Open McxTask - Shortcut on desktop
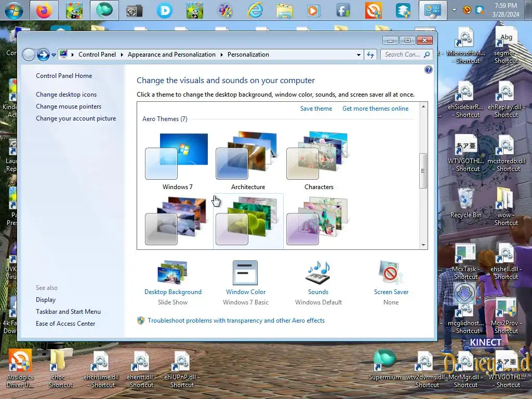 465,261
